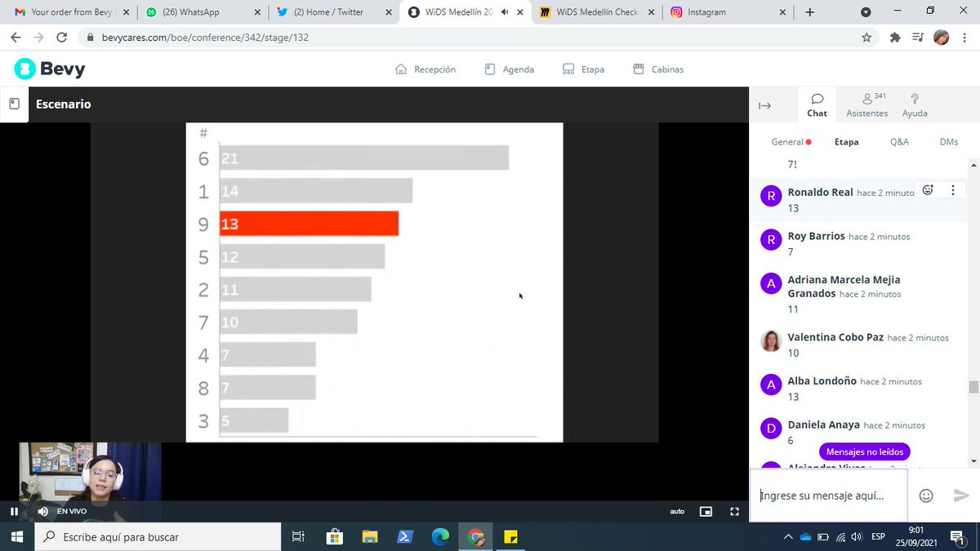This screenshot has width=980, height=551.
Task: Click the Mensajes no leídos button
Action: point(864,451)
